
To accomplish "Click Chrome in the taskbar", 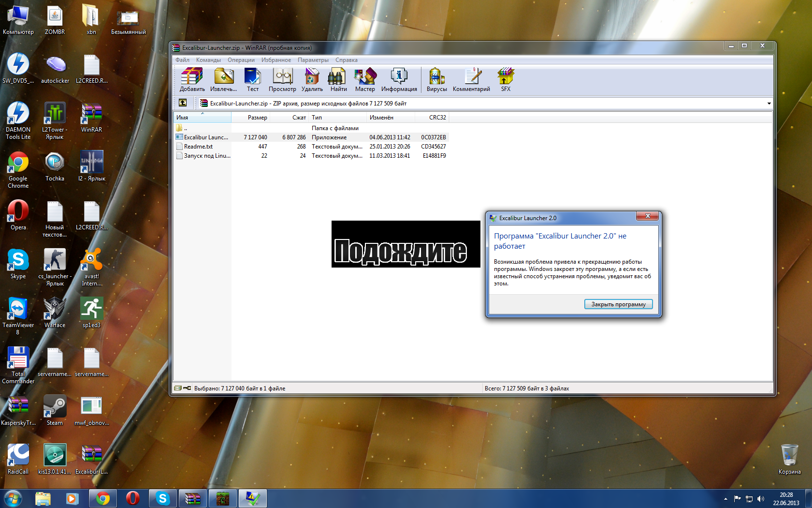I will tap(102, 498).
